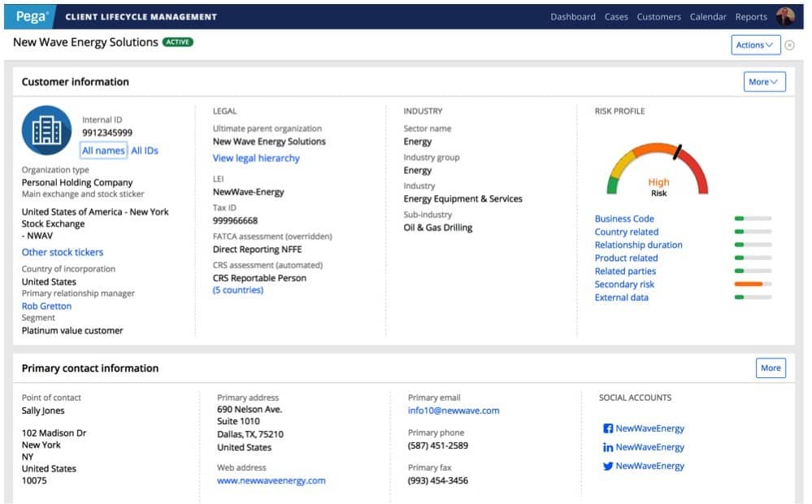Open View legal hierarchy link
Image resolution: width=812 pixels, height=504 pixels.
point(256,158)
